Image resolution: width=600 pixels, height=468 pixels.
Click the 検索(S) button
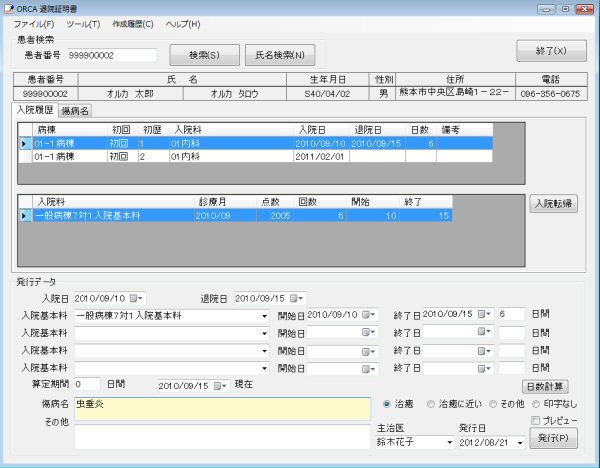click(x=204, y=55)
